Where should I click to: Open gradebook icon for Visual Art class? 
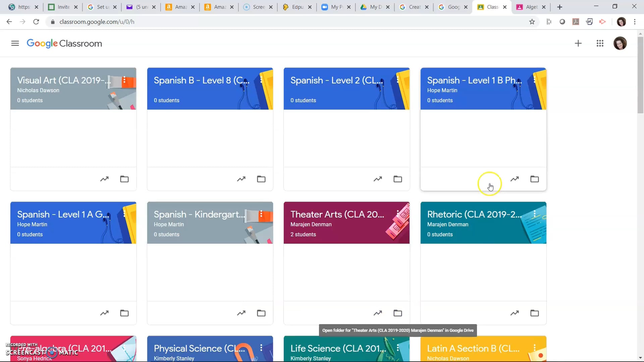click(x=104, y=179)
